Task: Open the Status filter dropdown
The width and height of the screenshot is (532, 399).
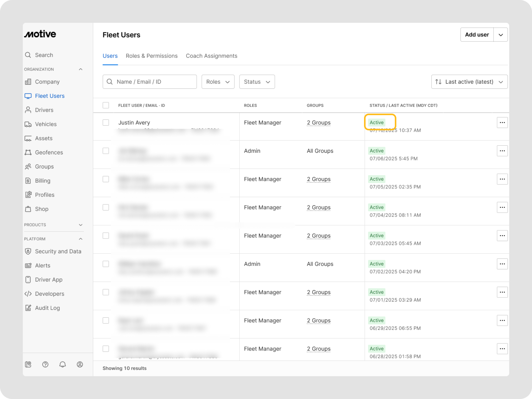Action: [257, 82]
